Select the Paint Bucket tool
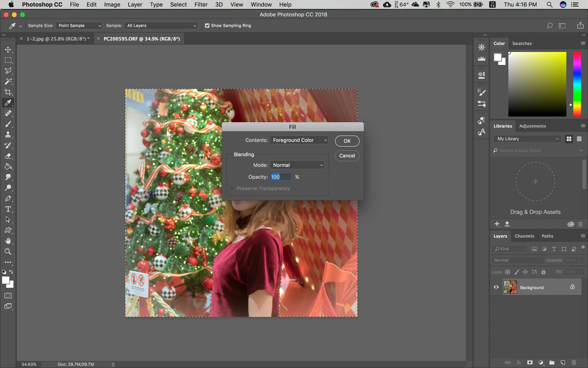The height and width of the screenshot is (368, 588). coord(8,167)
